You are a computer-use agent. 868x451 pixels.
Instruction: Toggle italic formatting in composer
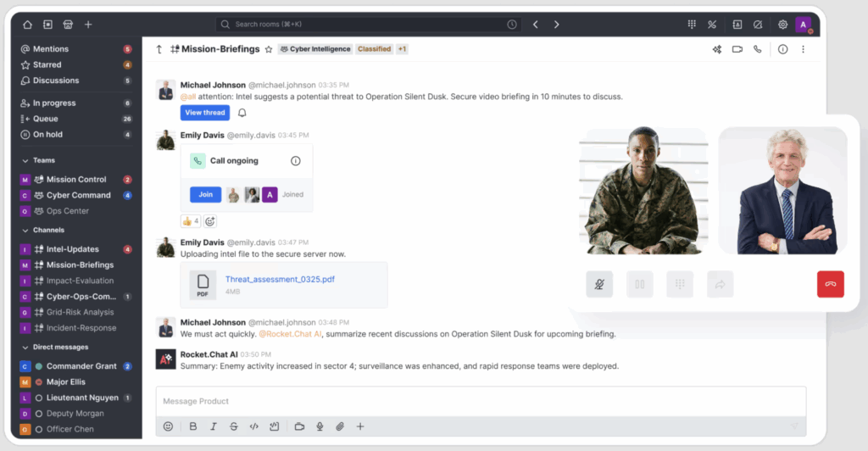click(x=213, y=426)
